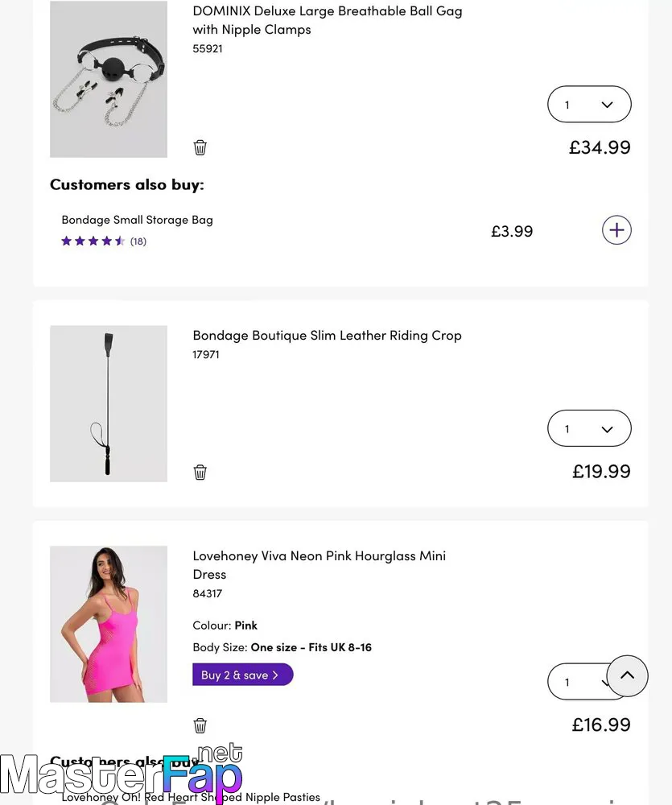Remove the DOMINIX Ball Gag with trash icon

coord(200,147)
